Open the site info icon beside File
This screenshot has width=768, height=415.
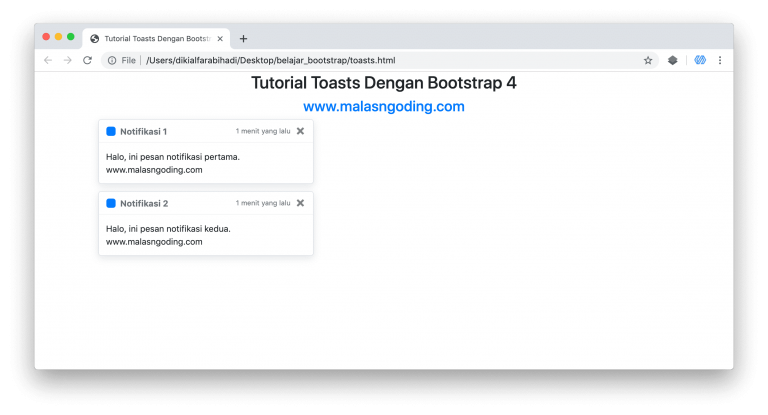[112, 60]
